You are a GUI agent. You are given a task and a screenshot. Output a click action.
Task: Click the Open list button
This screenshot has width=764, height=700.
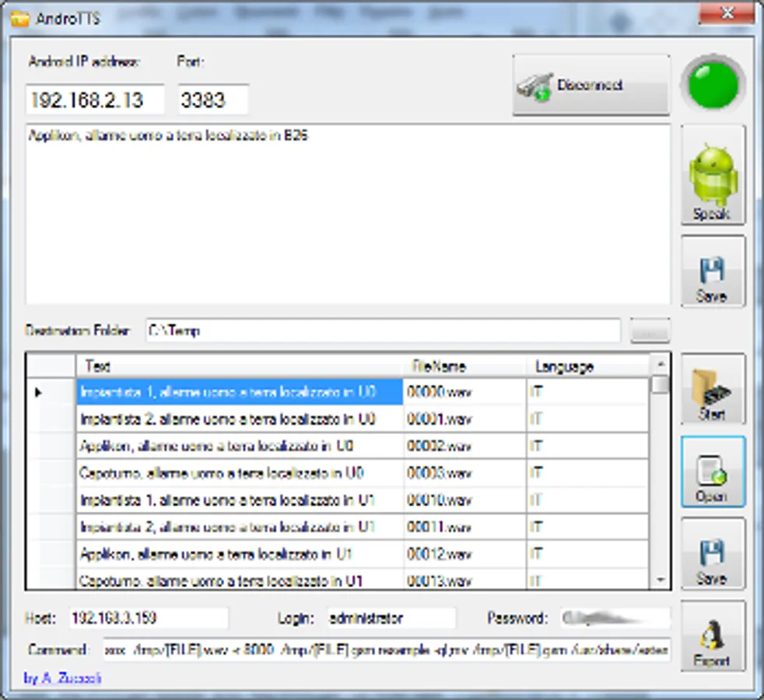tap(713, 471)
